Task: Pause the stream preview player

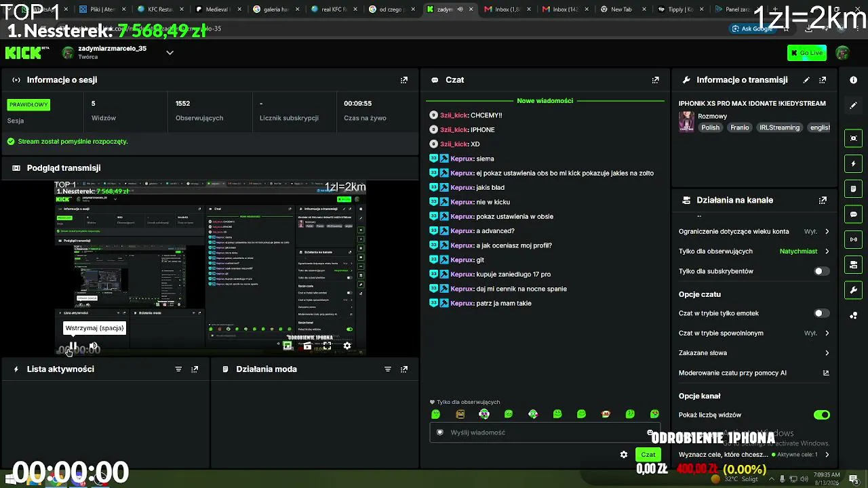Action: (73, 346)
